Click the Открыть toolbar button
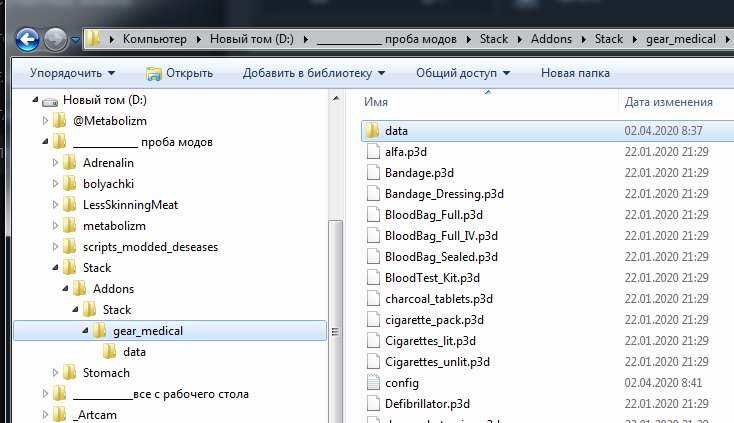This screenshot has height=423, width=734. tap(179, 73)
